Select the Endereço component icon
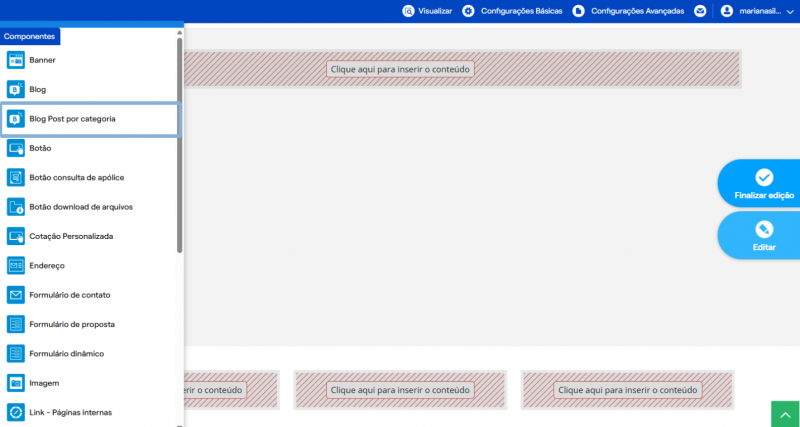 click(x=15, y=266)
